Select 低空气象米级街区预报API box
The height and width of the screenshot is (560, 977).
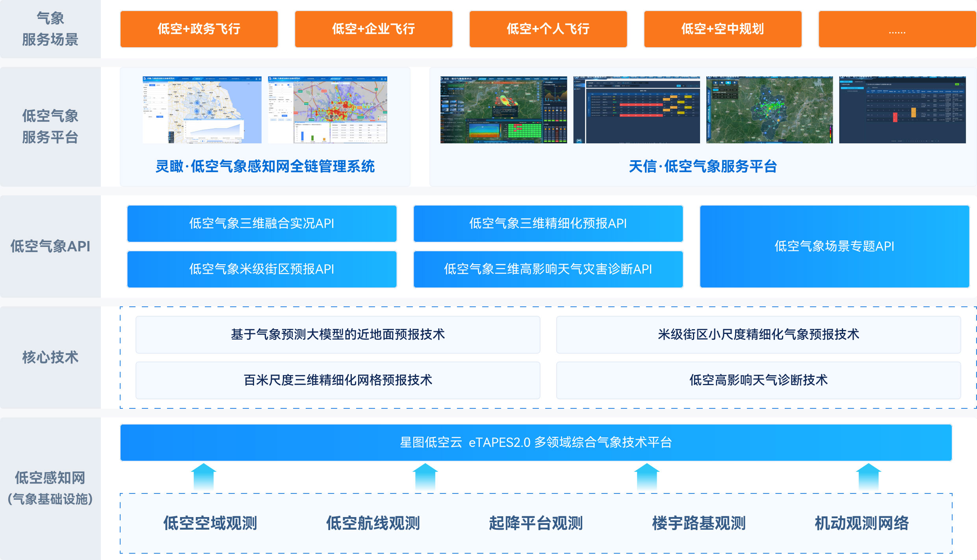pyautogui.click(x=262, y=269)
